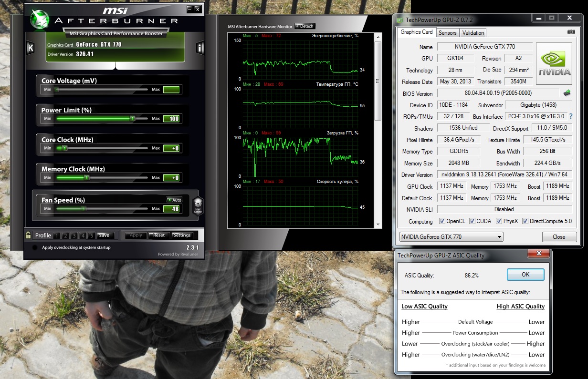This screenshot has width=588, height=379.
Task: Click the User Define fan gear icon
Action: tap(198, 205)
